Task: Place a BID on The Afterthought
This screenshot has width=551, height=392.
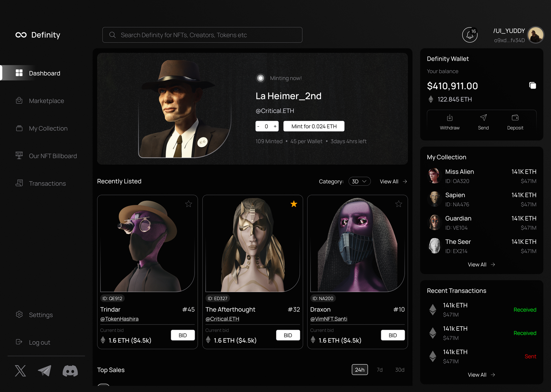Action: [x=288, y=335]
